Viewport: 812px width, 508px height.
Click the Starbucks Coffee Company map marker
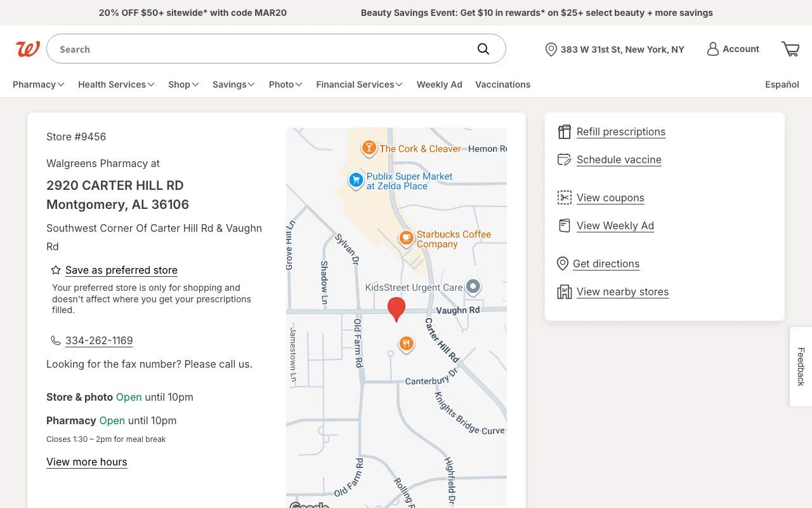coord(406,238)
